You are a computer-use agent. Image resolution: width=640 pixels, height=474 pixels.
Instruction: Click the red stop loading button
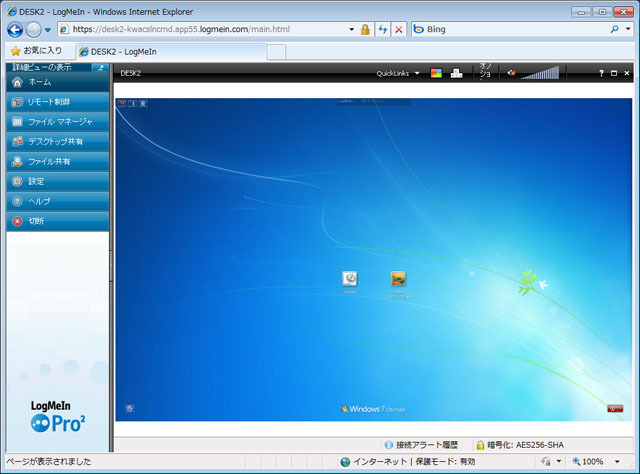click(399, 29)
